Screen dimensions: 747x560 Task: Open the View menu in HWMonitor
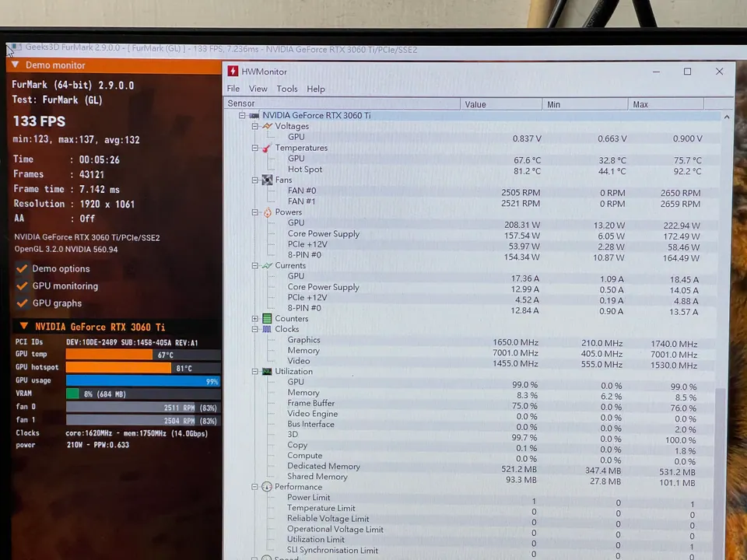pos(258,89)
